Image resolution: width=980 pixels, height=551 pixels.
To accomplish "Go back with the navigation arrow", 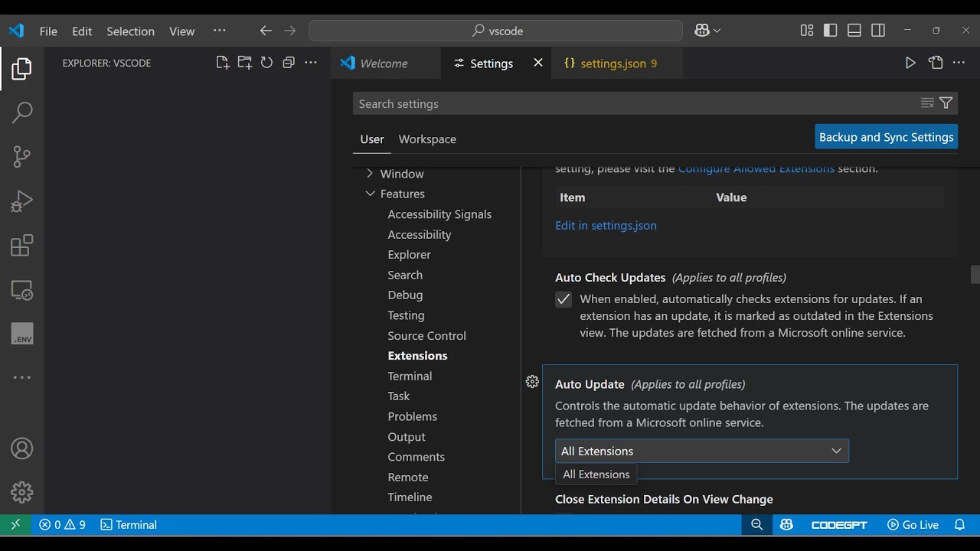I will [266, 31].
